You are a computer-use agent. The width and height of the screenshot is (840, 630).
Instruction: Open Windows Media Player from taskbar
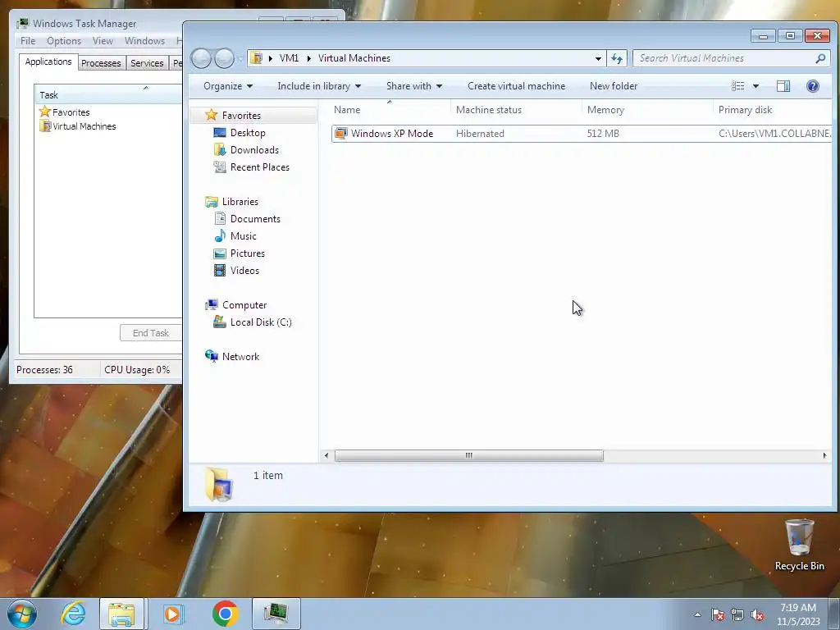(172, 614)
